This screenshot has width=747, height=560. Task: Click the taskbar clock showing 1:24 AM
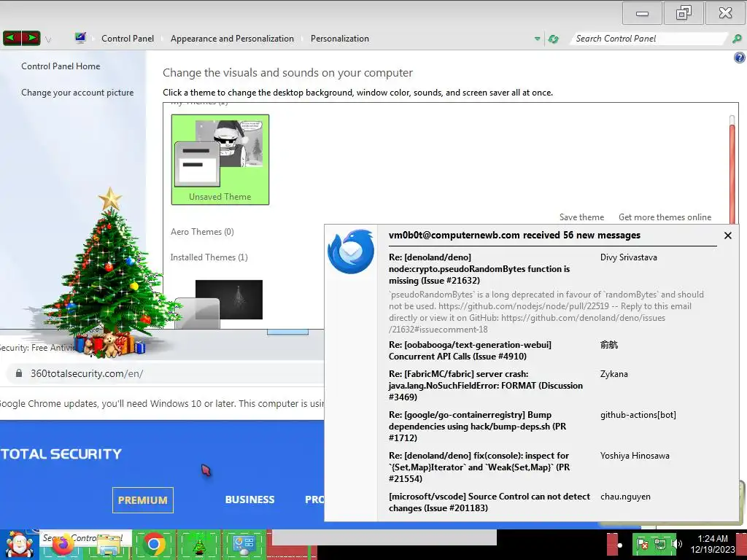point(713,544)
